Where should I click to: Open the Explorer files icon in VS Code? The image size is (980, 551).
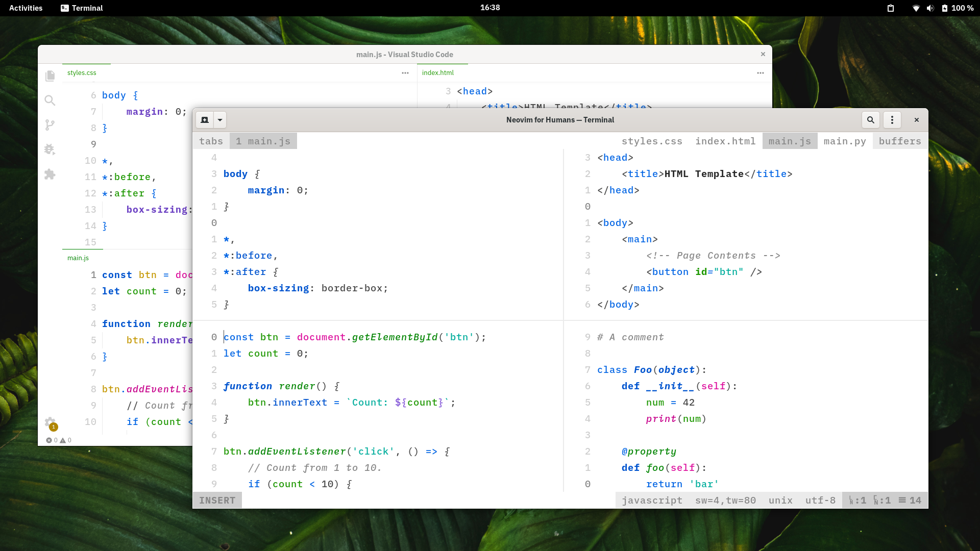click(50, 76)
